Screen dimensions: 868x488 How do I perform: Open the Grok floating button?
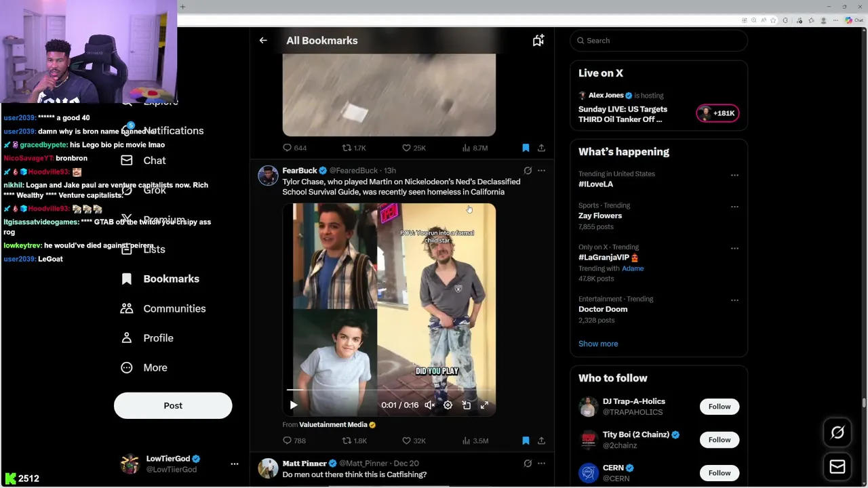(x=837, y=432)
